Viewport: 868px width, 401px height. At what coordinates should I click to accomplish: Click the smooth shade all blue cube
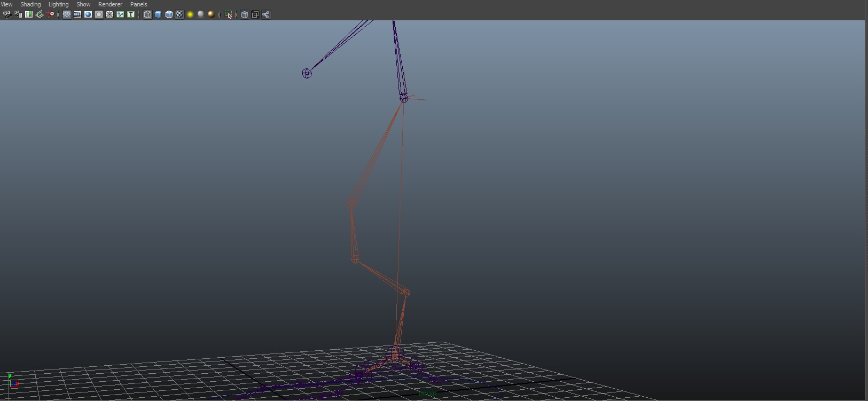point(158,14)
